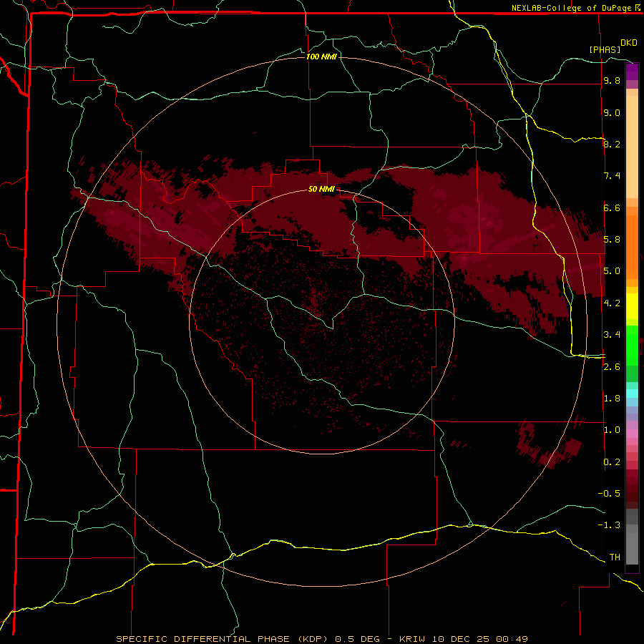
Task: Click the 2.6 value on color scale
Action: coord(612,367)
